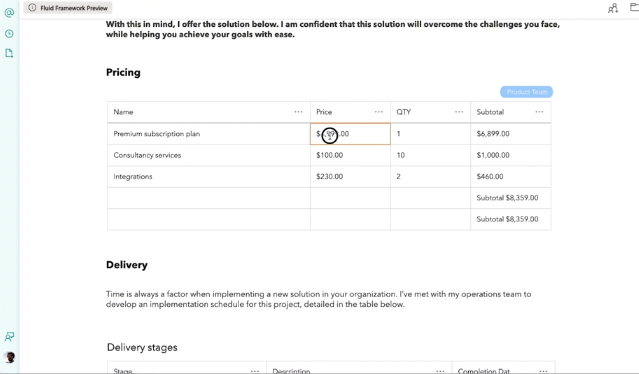The width and height of the screenshot is (639, 374).
Task: Click the Delivery heading
Action: (127, 265)
